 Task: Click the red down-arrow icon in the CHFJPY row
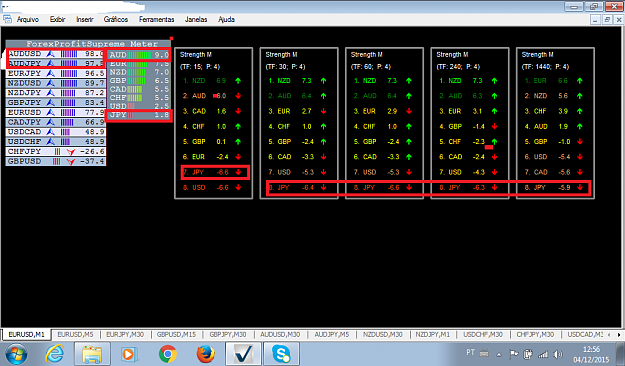(x=71, y=152)
